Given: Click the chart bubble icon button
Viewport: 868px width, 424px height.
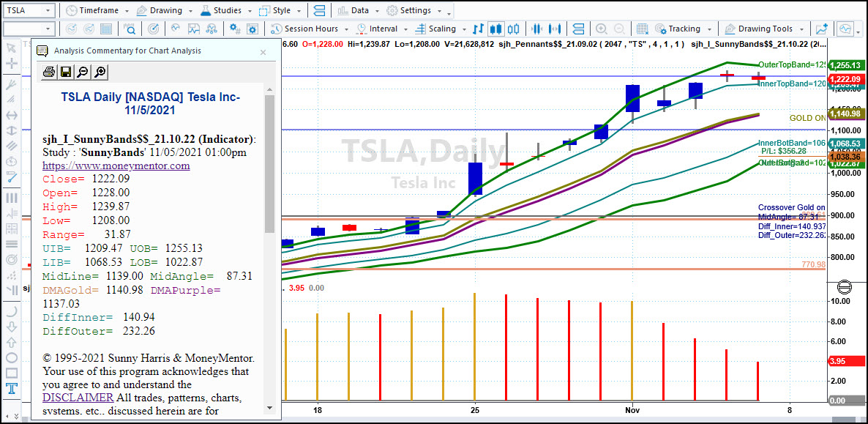Looking at the screenshot, I should (x=846, y=29).
